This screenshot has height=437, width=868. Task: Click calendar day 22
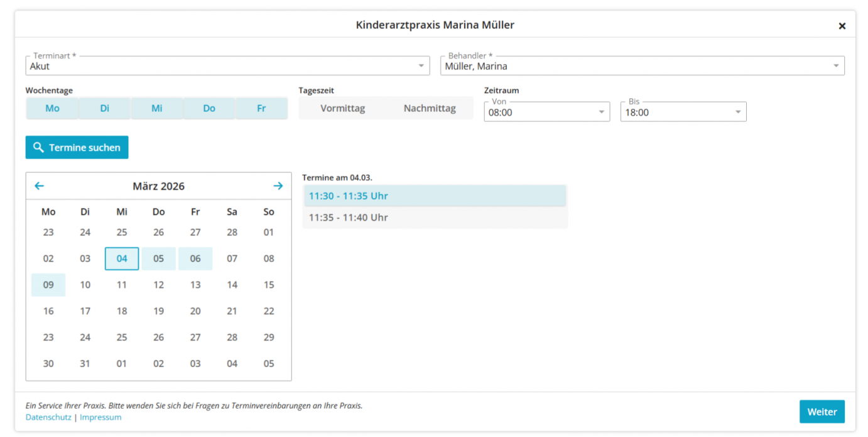(x=269, y=311)
